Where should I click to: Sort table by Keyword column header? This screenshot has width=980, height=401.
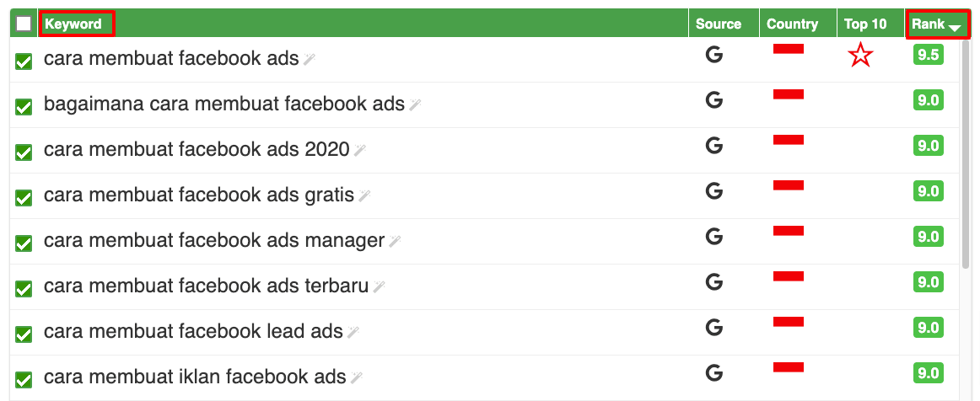click(x=74, y=24)
